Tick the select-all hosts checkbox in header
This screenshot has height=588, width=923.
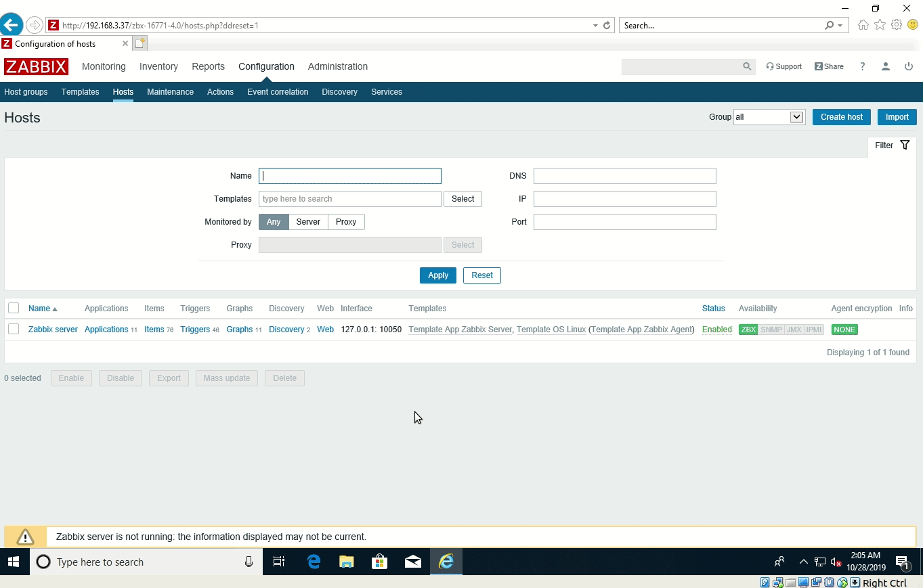14,309
